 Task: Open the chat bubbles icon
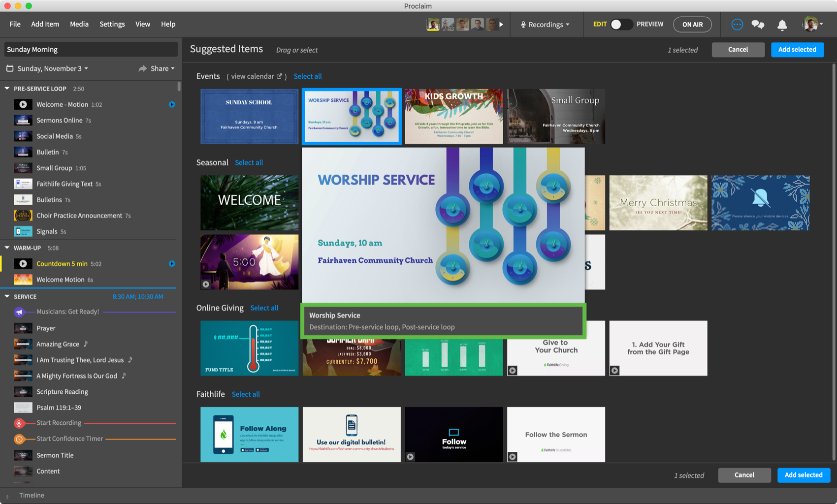point(758,25)
